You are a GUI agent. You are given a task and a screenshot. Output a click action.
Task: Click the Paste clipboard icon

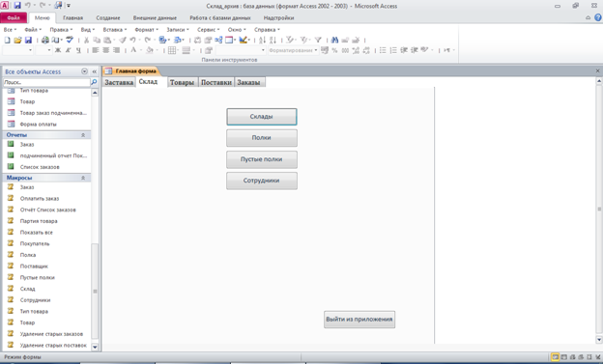(107, 40)
